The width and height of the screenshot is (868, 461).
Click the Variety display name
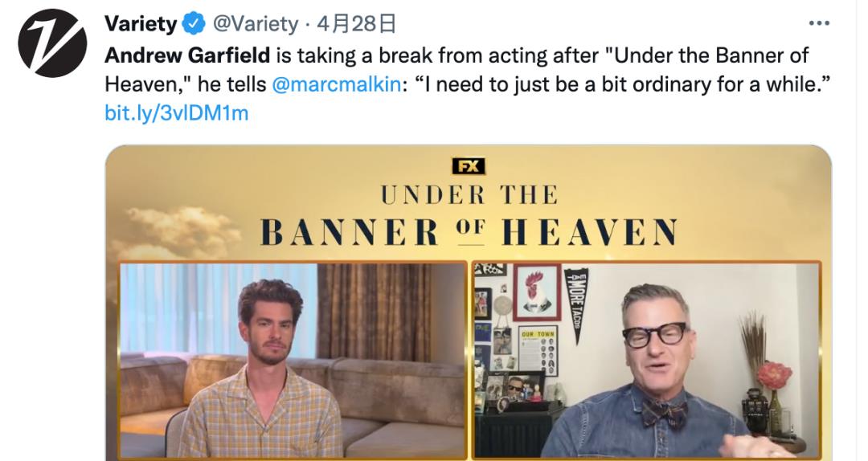point(141,24)
